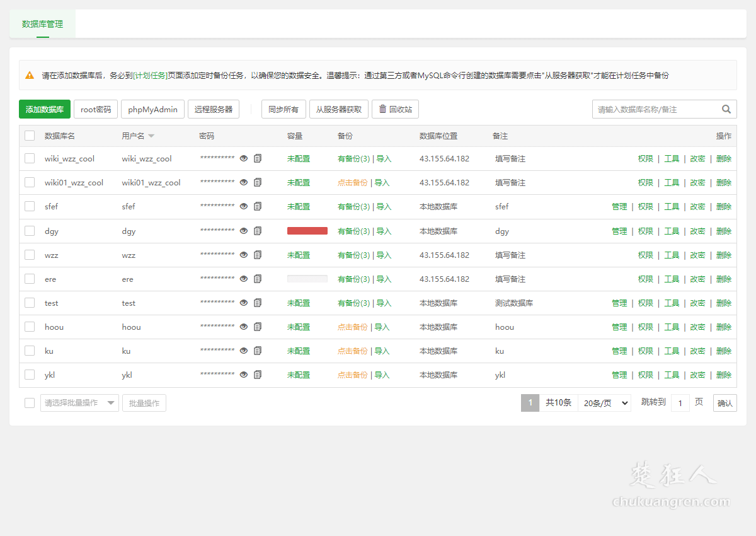Viewport: 756px width, 536px height.
Task: Click the red capacity bar for dgy
Action: click(x=307, y=231)
